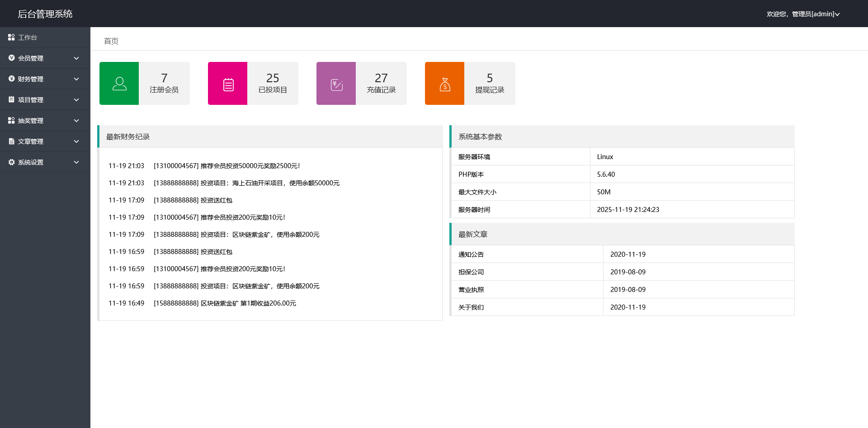Screen dimensions: 868x428
Task: Open the 关于我们 article link
Action: 471,307
